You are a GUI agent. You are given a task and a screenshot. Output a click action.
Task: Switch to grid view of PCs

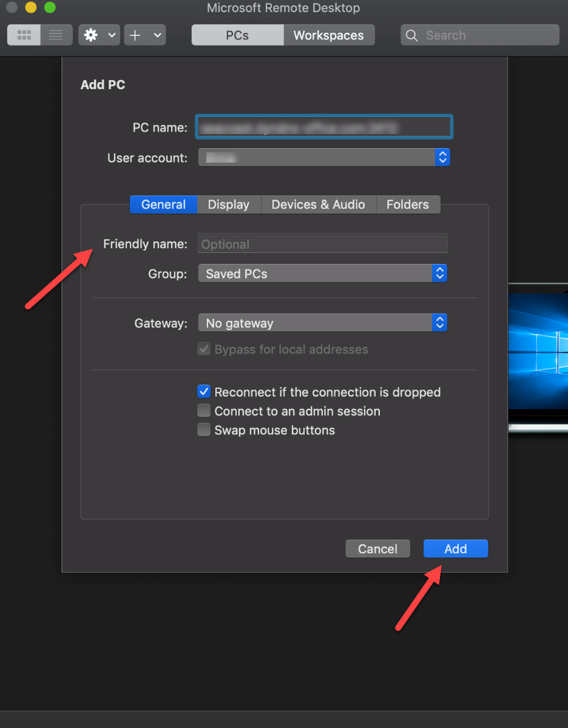tap(24, 35)
